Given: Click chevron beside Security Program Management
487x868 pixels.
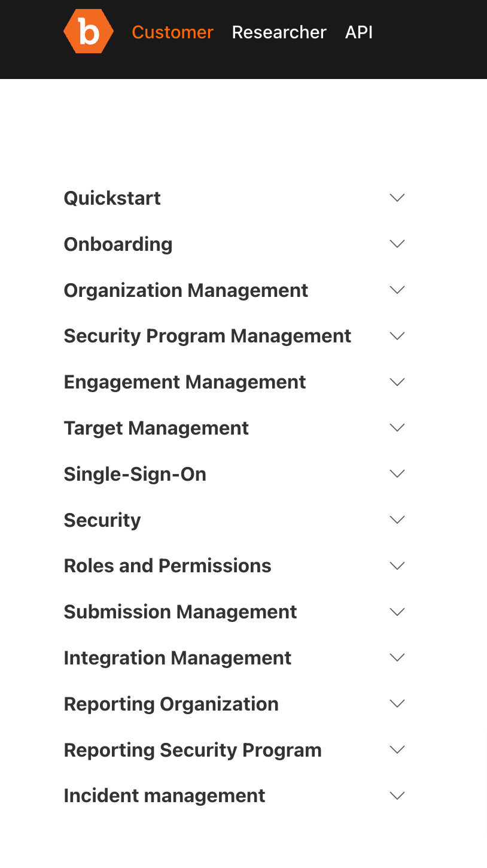Looking at the screenshot, I should pos(397,336).
